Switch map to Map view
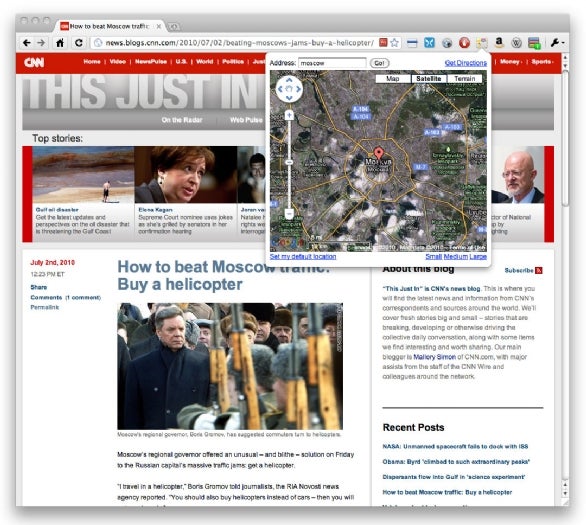 (392, 78)
